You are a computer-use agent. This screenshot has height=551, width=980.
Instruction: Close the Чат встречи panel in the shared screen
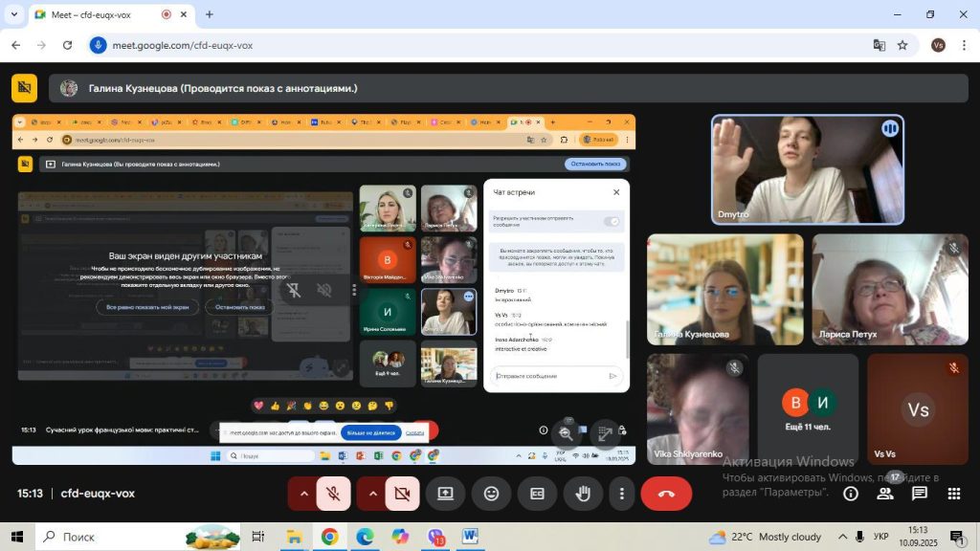coord(616,192)
